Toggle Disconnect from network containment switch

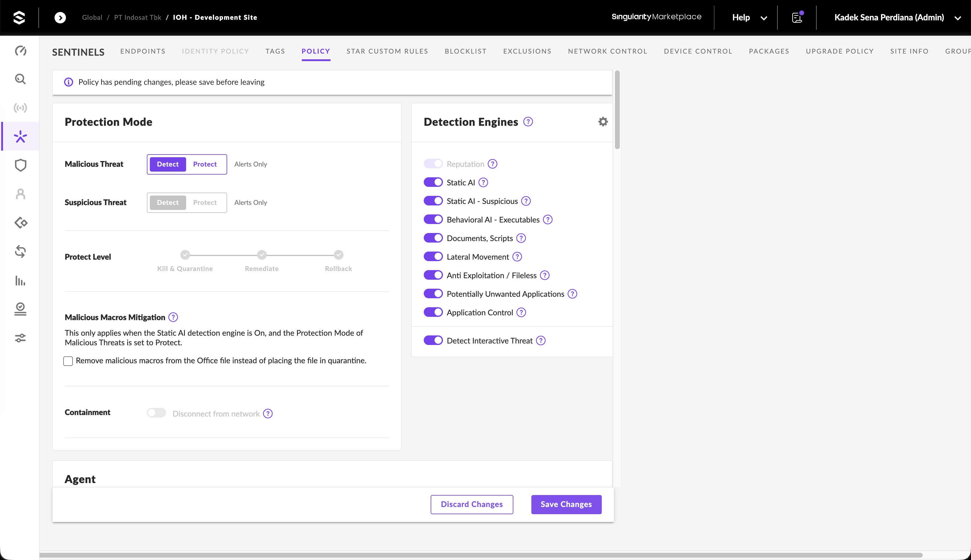[x=156, y=413]
